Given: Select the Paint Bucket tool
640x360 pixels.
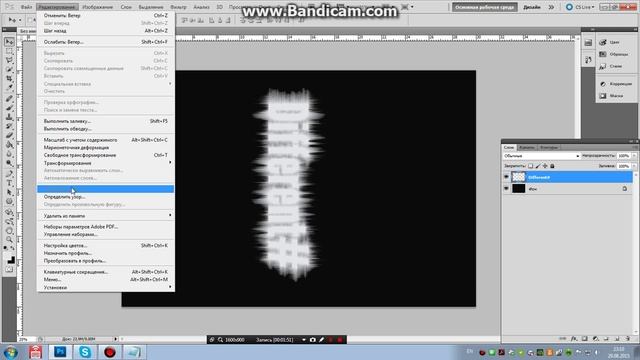Looking at the screenshot, I should tap(9, 144).
